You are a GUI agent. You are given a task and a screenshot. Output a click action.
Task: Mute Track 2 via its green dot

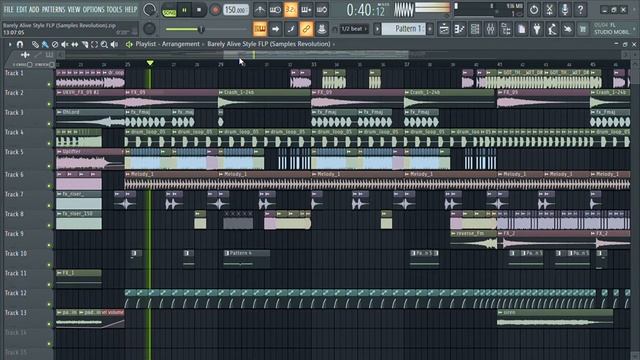tap(49, 104)
